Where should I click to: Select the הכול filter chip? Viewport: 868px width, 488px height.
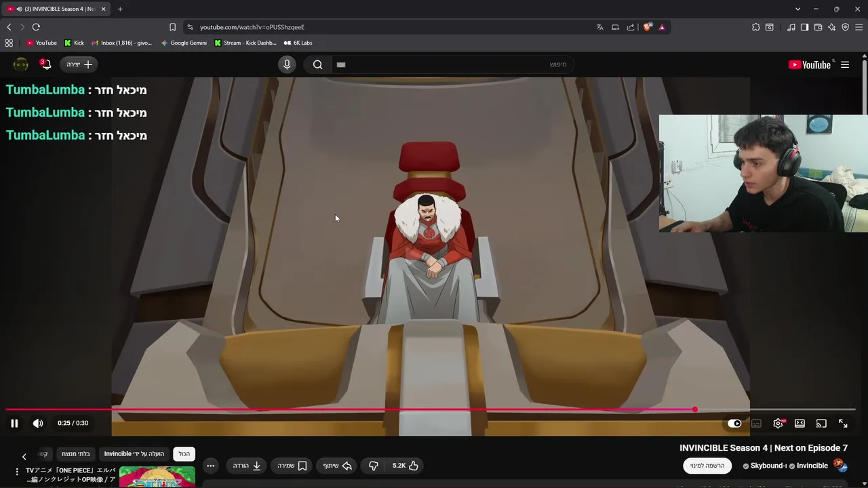(184, 454)
